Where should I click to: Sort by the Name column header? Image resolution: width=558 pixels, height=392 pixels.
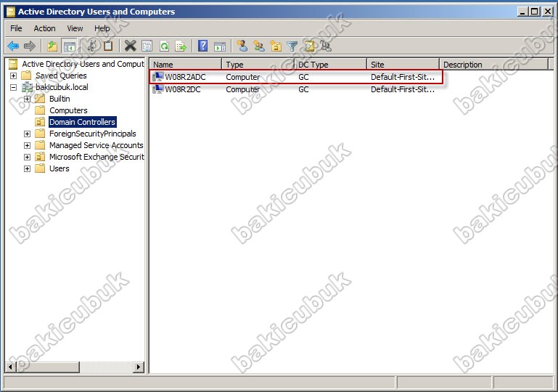click(186, 65)
